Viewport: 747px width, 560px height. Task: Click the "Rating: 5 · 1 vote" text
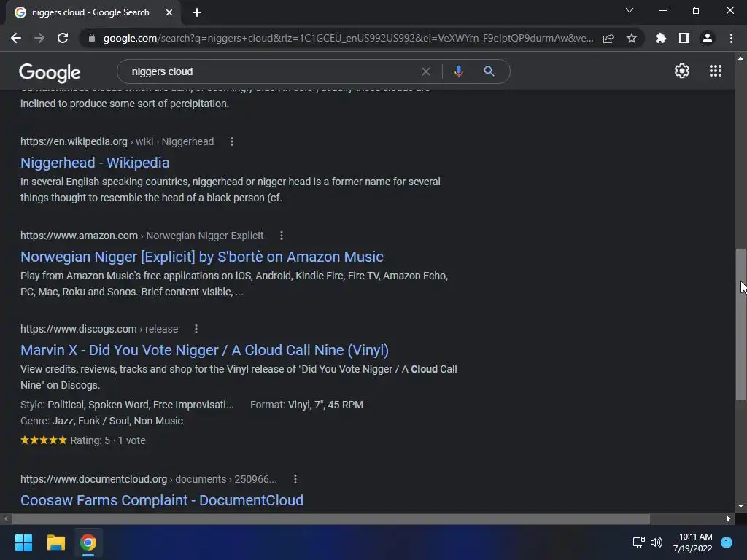tap(108, 440)
